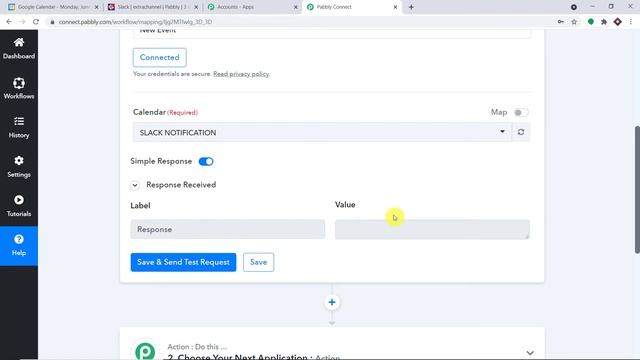Click the empty Value field

[x=432, y=229]
